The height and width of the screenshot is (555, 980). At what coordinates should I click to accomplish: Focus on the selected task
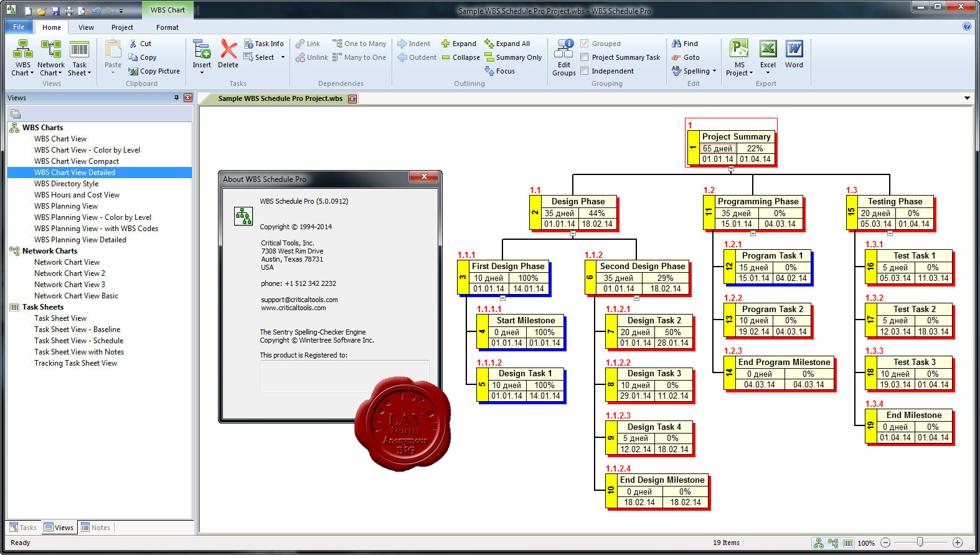pyautogui.click(x=500, y=71)
